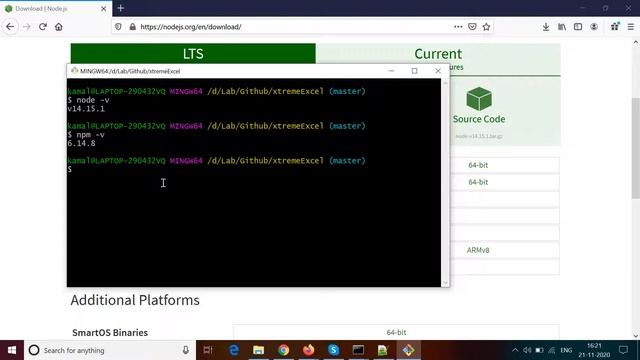Click the node tar.gz source file name
Viewport: 640px width, 360px height.
coord(479,136)
